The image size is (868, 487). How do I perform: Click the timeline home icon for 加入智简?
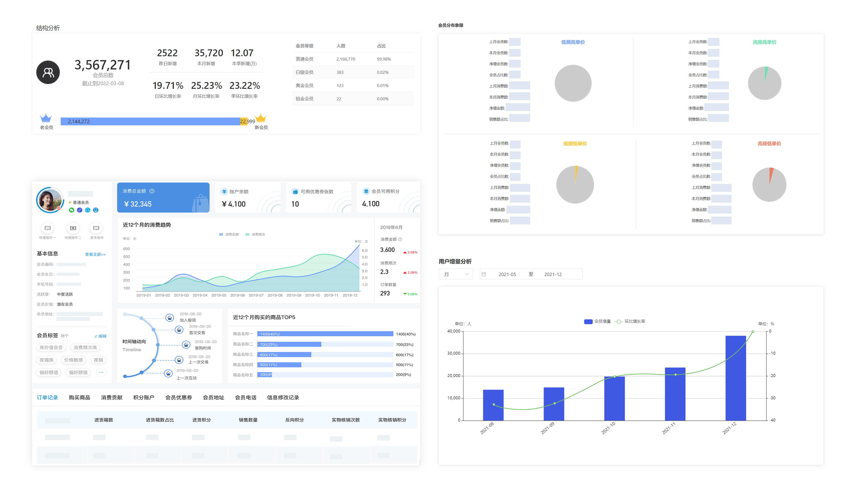point(170,318)
